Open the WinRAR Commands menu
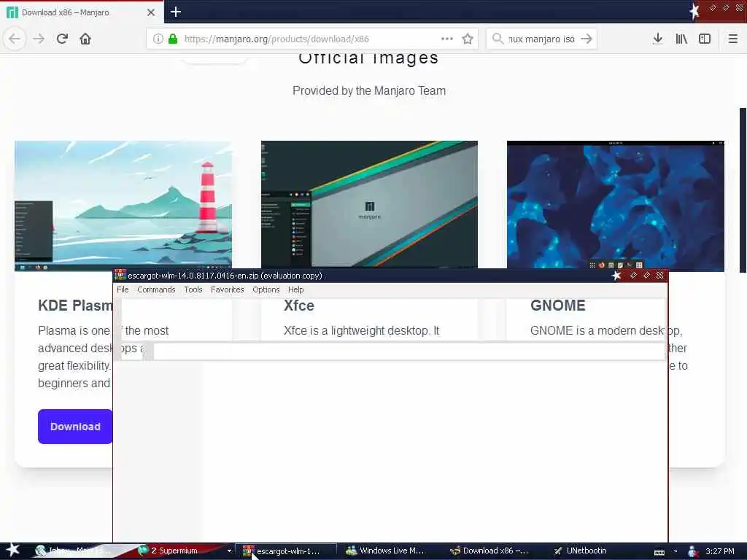Viewport: 747px width, 560px height. click(156, 289)
